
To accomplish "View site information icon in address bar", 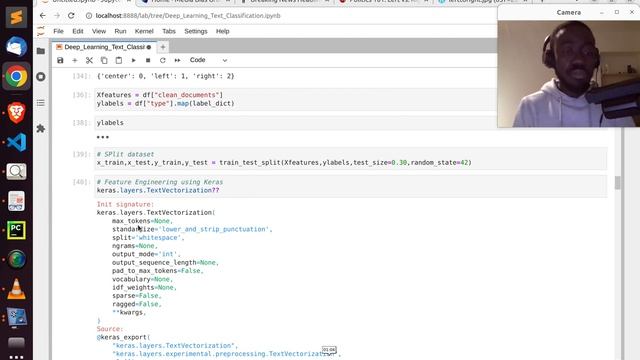I will (x=89, y=16).
